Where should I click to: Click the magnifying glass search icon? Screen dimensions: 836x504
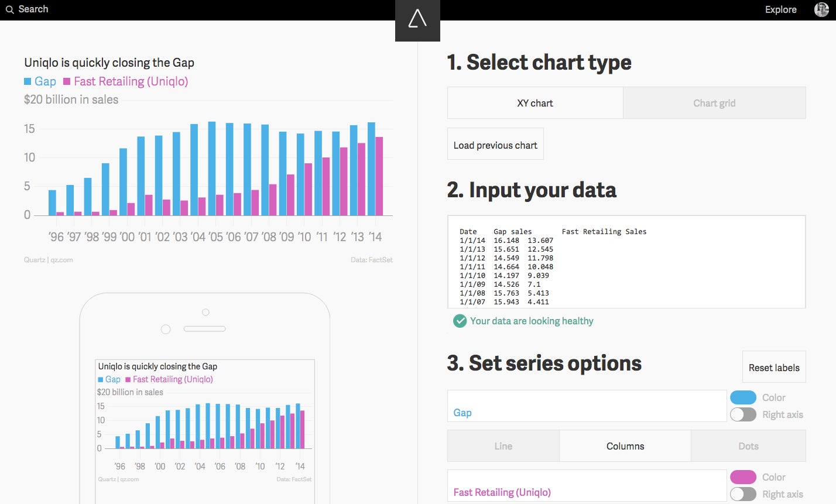[9, 9]
